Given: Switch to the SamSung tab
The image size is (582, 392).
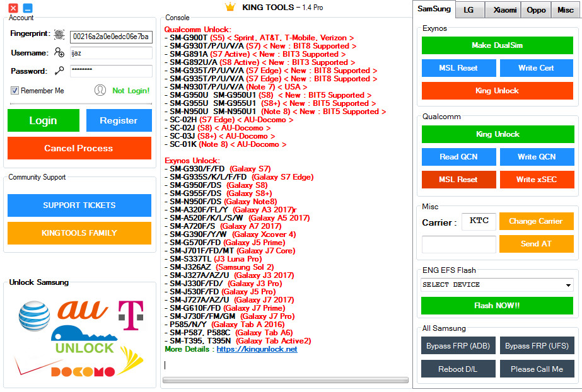Looking at the screenshot, I should [x=434, y=9].
